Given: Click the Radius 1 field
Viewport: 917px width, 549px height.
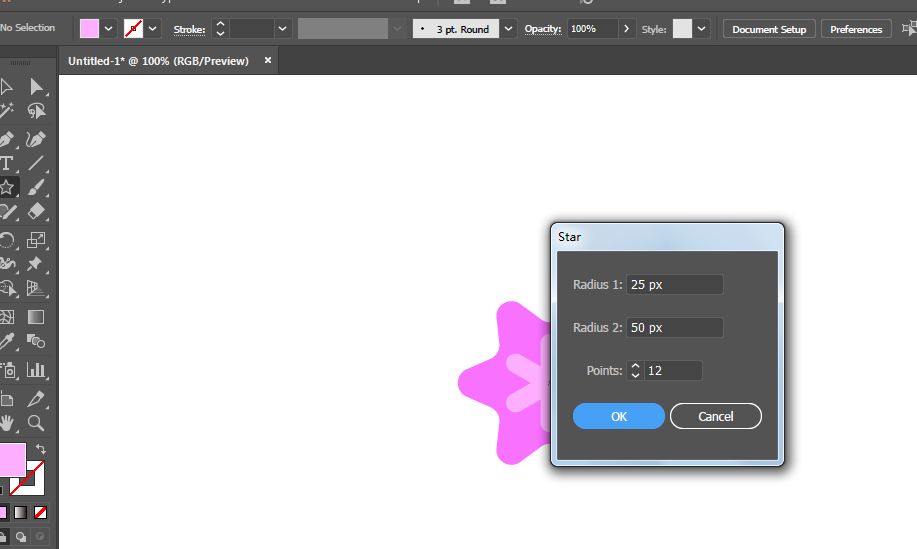Looking at the screenshot, I should pyautogui.click(x=674, y=285).
